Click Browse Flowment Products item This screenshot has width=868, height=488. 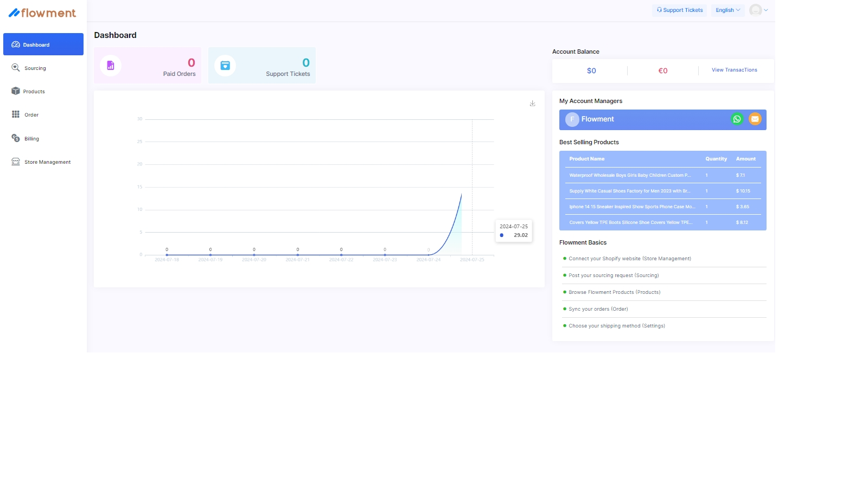tap(615, 292)
